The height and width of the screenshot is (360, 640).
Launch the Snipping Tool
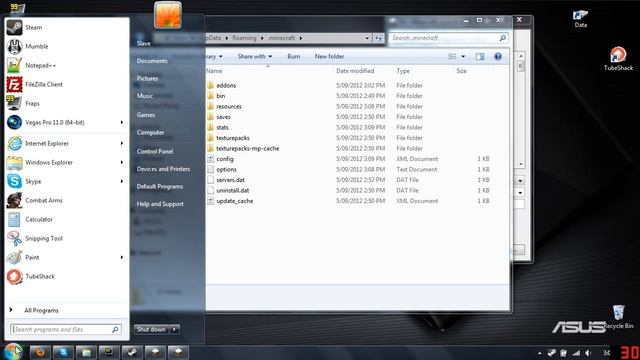tap(67, 238)
